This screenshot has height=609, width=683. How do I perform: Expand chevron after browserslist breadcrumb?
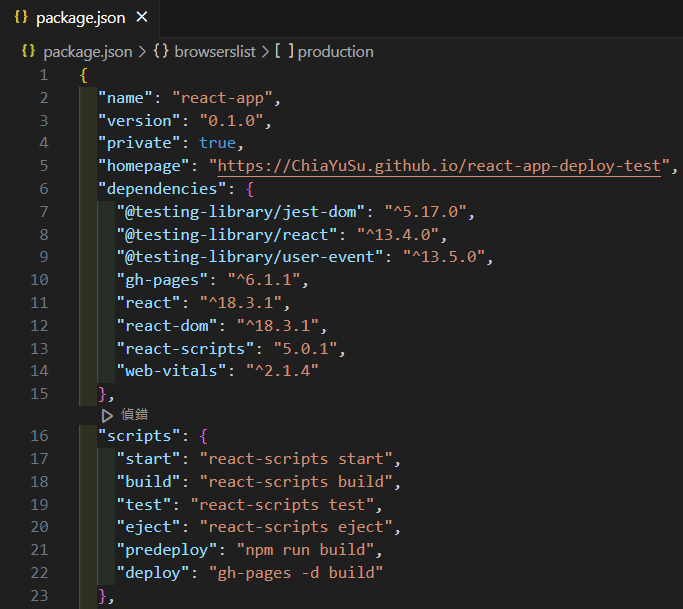tap(265, 52)
